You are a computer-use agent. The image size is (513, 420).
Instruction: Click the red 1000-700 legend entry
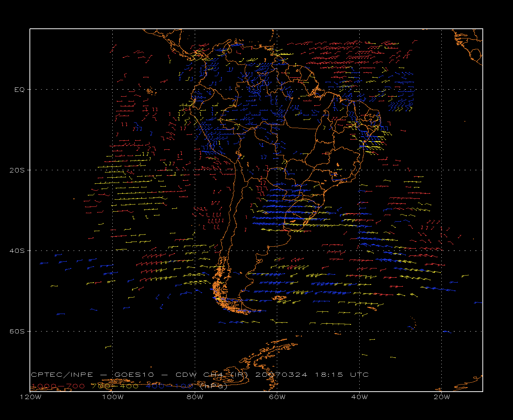pos(58,386)
